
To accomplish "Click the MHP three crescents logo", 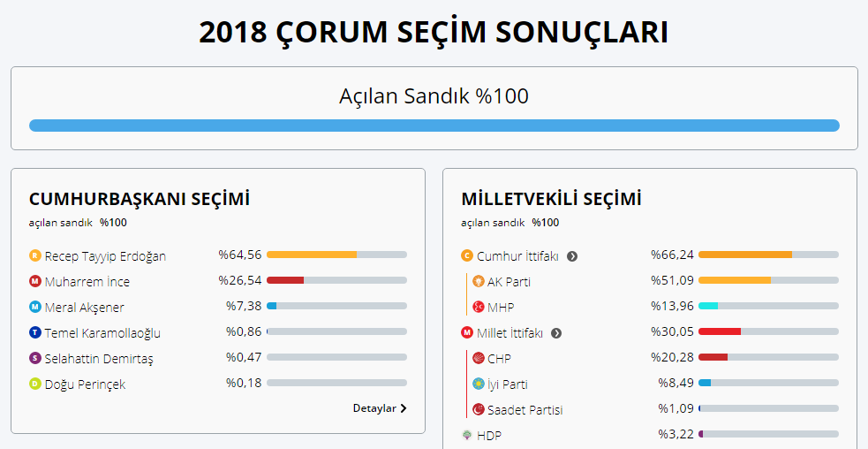I will pos(479,307).
